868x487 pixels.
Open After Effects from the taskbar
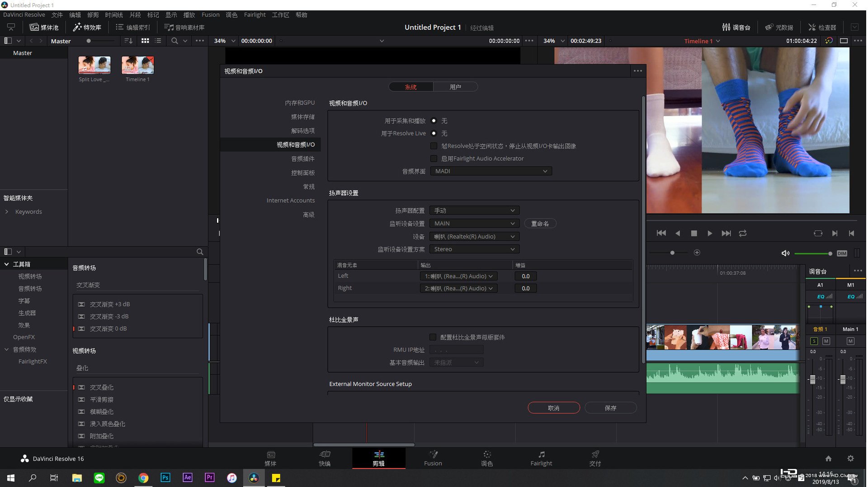coord(188,478)
